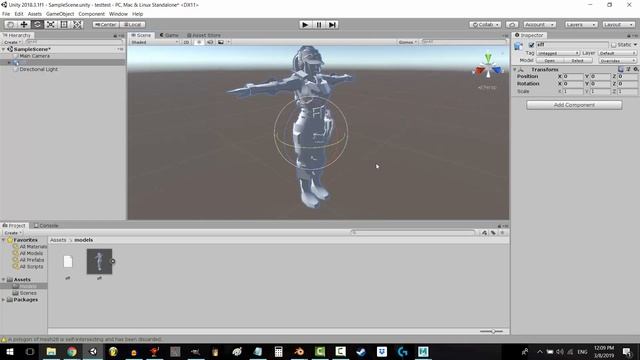Viewport: 640px width, 360px height.
Task: Open the Tag dropdown in Inspector
Action: (558, 53)
